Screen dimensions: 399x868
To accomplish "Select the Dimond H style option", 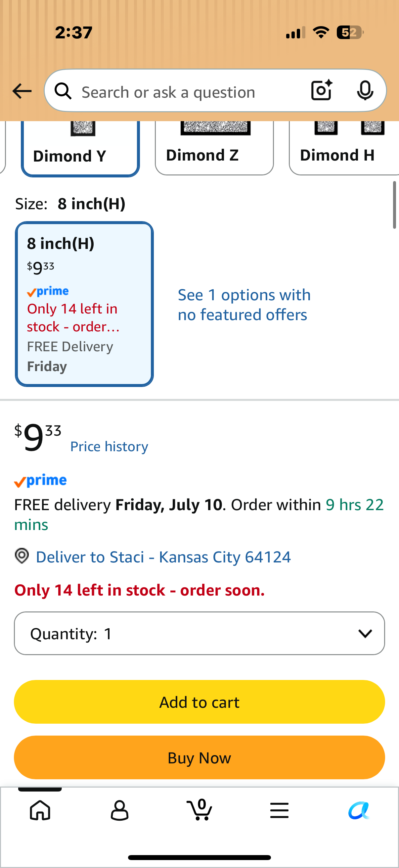I will (344, 148).
